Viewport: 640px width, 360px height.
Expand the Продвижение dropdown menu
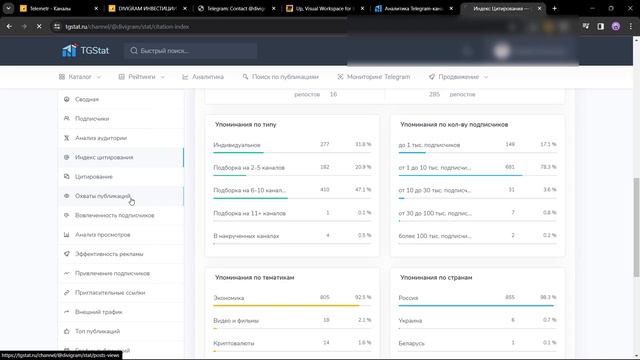(458, 77)
